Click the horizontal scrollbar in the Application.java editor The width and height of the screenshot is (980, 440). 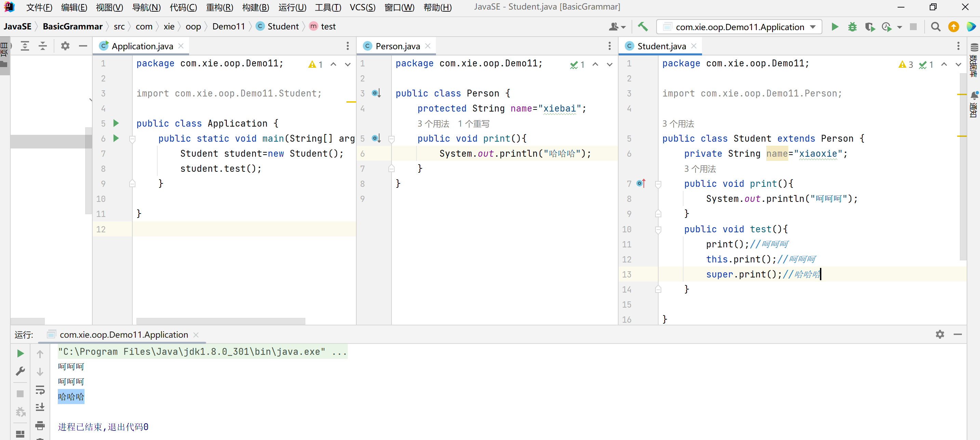pos(221,321)
